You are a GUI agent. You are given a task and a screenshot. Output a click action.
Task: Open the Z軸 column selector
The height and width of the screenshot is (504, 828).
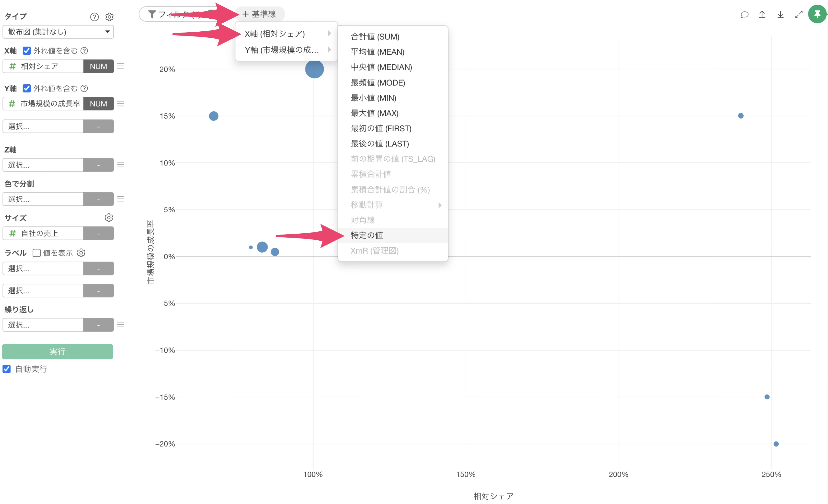(x=43, y=165)
